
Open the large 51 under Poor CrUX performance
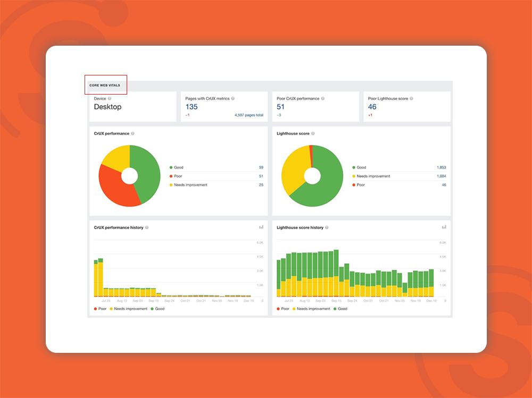point(280,107)
